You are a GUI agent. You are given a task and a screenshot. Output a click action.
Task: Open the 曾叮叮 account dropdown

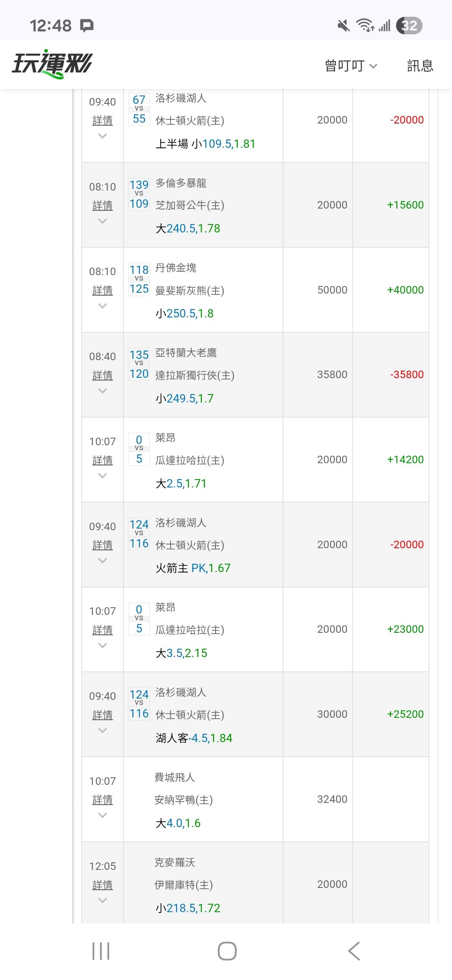[351, 66]
